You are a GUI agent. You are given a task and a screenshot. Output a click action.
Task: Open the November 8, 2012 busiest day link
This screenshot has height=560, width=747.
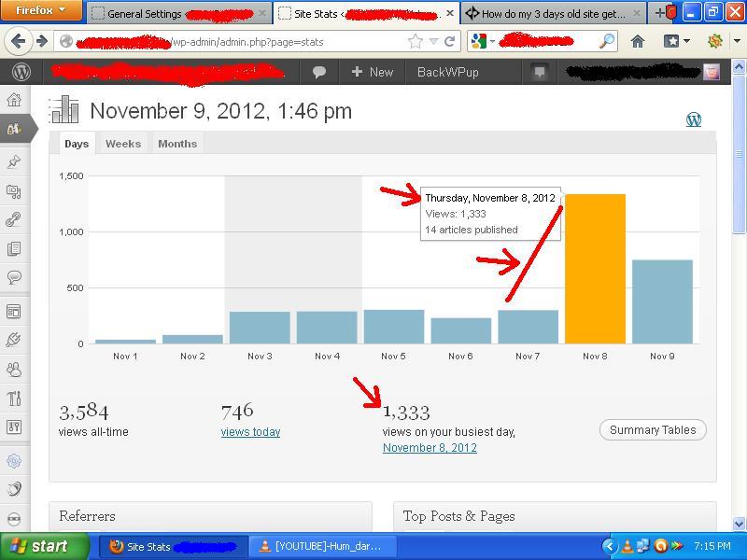pos(430,448)
